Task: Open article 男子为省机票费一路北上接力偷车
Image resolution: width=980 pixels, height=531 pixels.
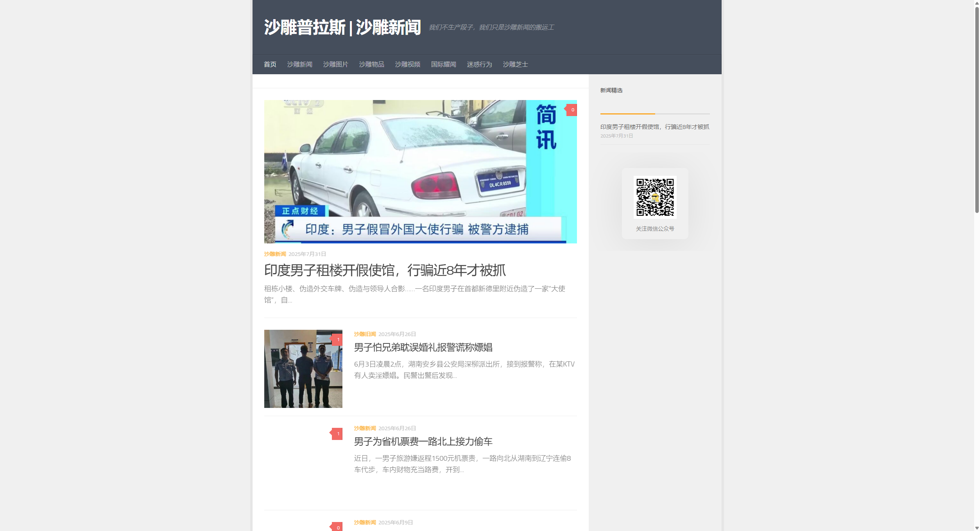Action: (423, 442)
